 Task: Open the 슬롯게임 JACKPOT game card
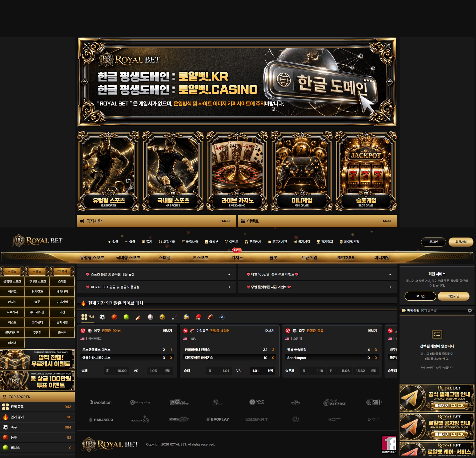pos(366,171)
